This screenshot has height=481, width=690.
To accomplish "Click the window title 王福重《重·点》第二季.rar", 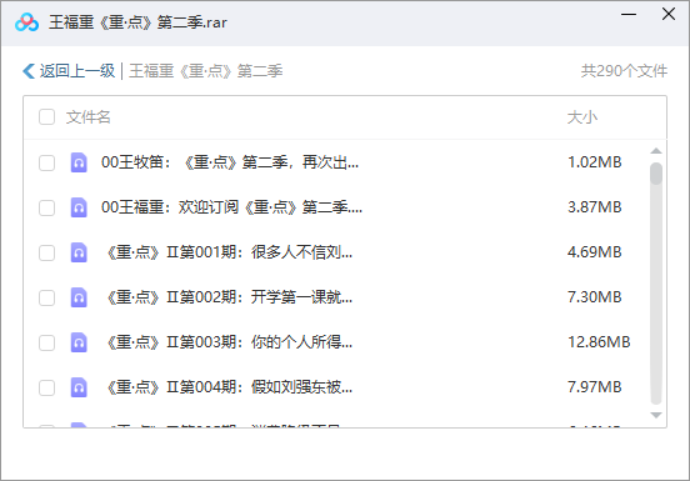I will point(138,22).
